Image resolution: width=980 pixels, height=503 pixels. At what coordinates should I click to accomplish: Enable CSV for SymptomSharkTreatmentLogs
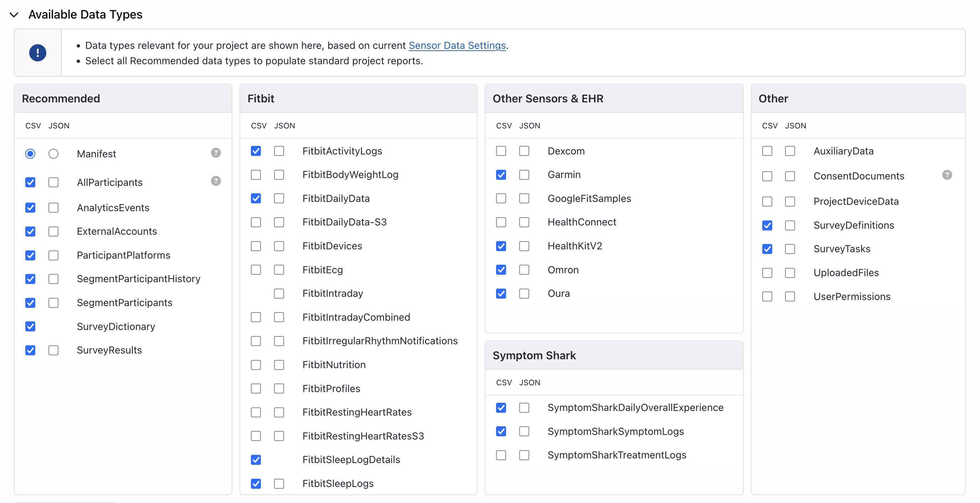pos(501,455)
